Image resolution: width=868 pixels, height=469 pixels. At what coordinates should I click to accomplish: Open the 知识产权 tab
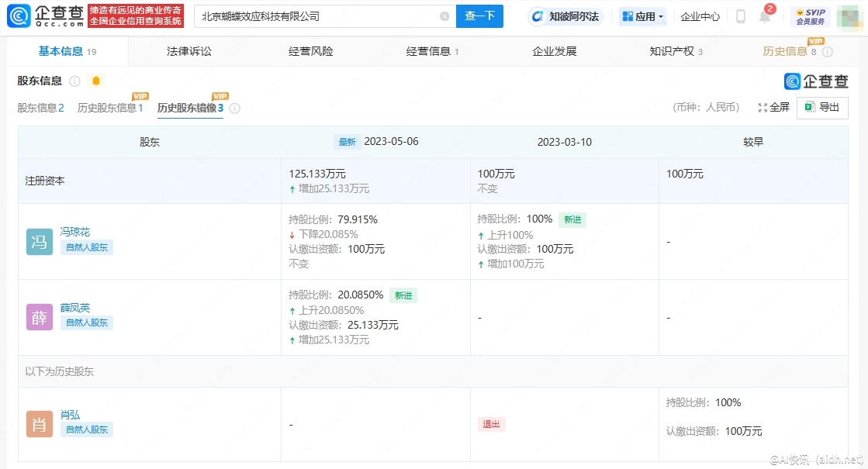[x=671, y=51]
